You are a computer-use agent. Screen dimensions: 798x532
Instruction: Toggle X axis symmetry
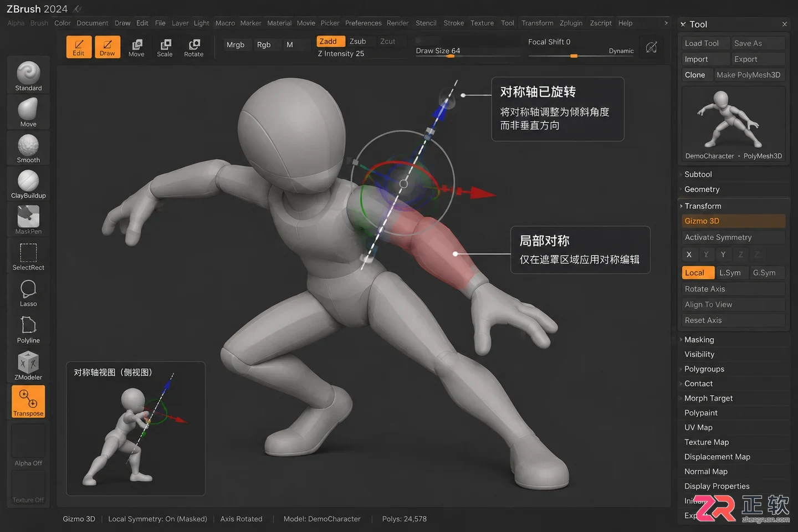tap(689, 255)
